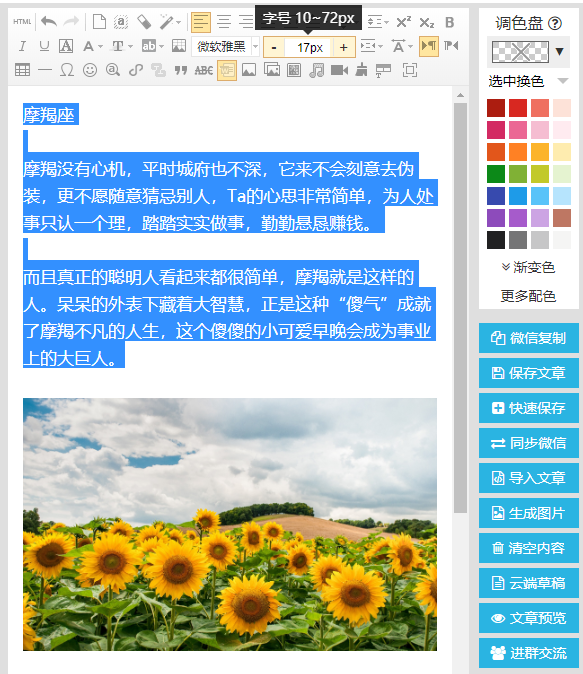Toggle fullscreen editor mode
Image resolution: width=583 pixels, height=674 pixels.
410,70
